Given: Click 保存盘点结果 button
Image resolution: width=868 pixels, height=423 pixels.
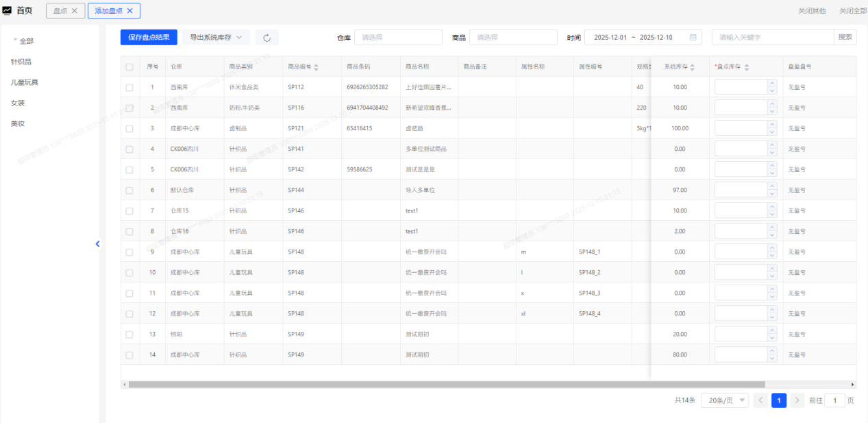Looking at the screenshot, I should click(149, 38).
